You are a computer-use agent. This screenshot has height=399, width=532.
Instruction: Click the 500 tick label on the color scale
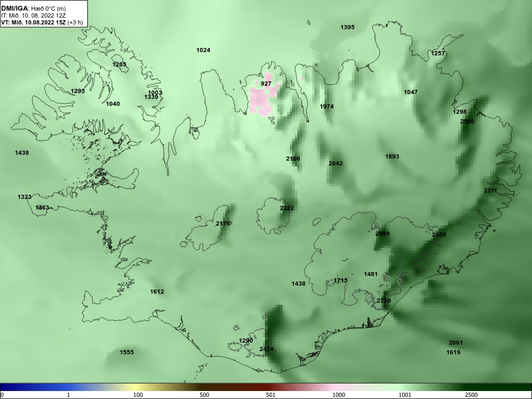click(204, 395)
